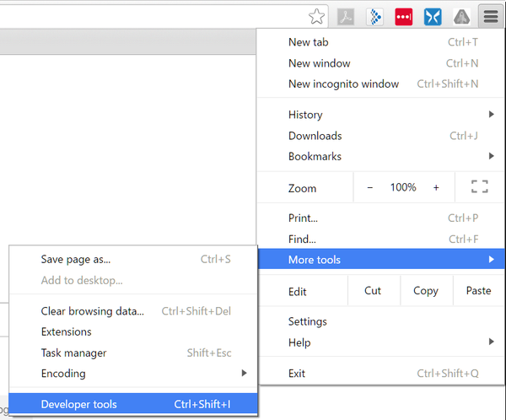
Task: Open the red LastPass extension icon
Action: click(x=403, y=16)
